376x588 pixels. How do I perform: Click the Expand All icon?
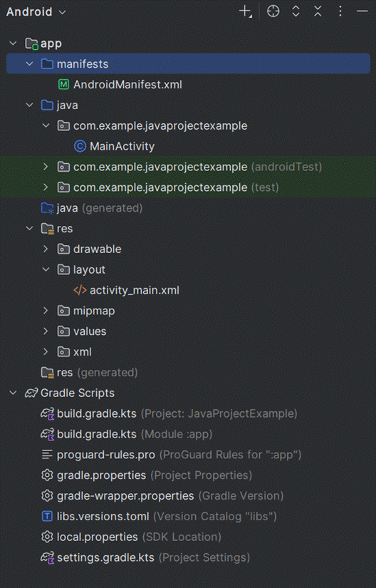[x=296, y=11]
